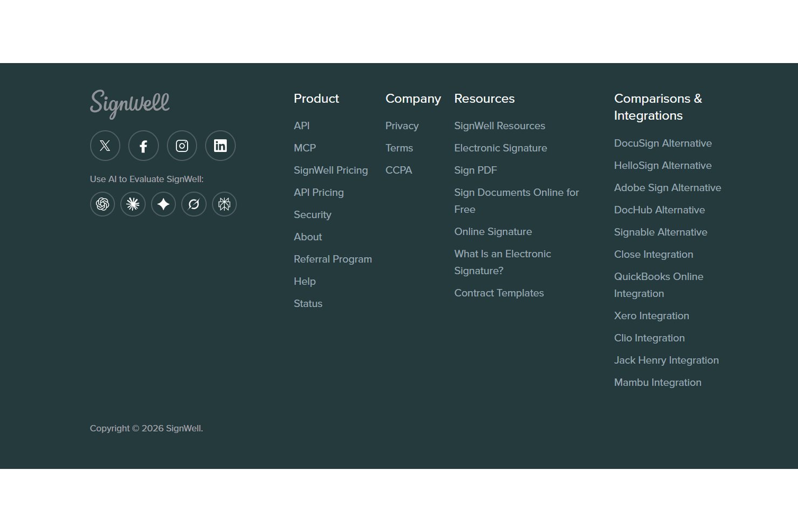View the HelloSign Alternative link
This screenshot has height=532, width=798.
(x=663, y=165)
